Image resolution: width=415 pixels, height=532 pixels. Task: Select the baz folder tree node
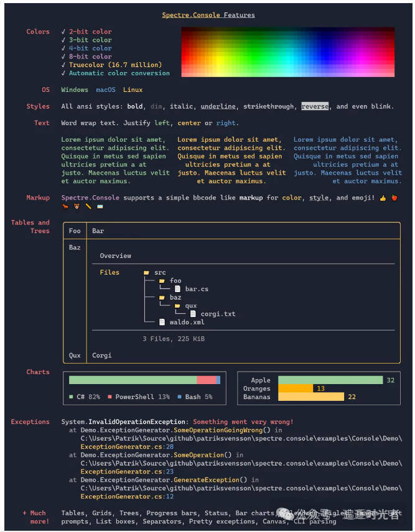(x=175, y=298)
